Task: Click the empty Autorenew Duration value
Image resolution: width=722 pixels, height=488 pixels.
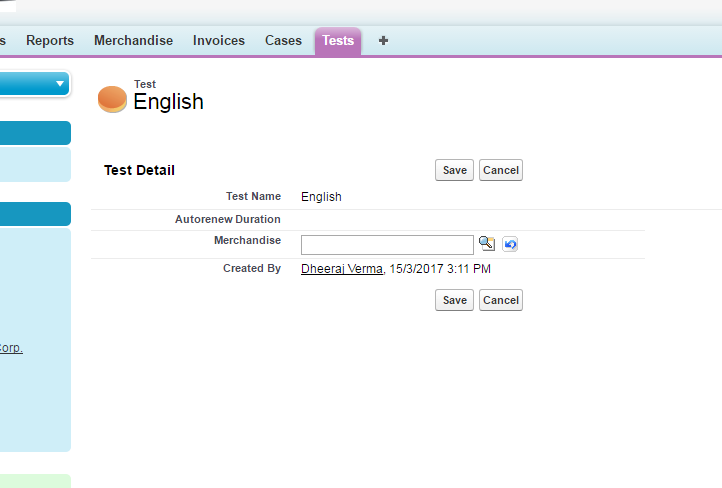Action: pyautogui.click(x=400, y=219)
